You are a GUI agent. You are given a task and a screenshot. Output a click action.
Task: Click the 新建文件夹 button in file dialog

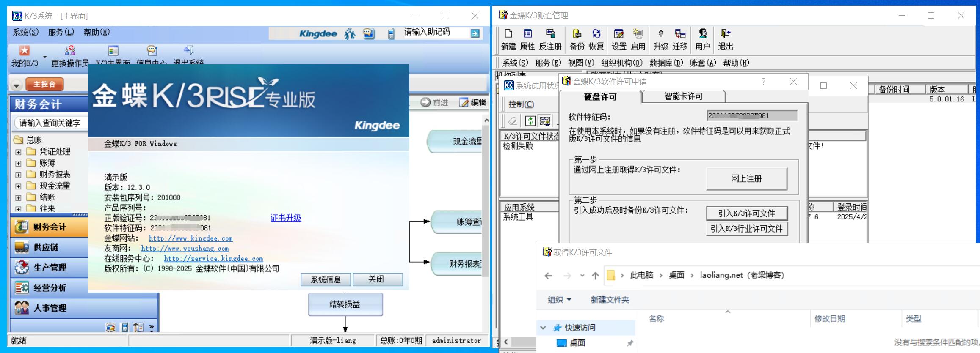(610, 300)
